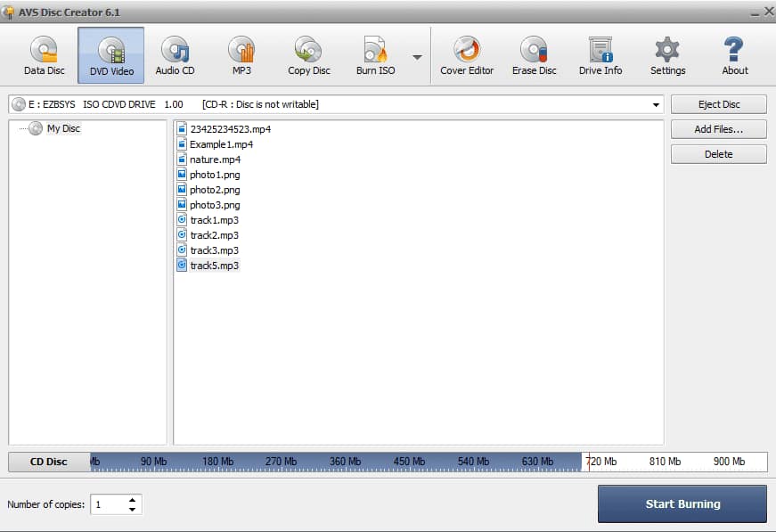The image size is (776, 532).
Task: Open the Copy Disc tool
Action: click(309, 55)
